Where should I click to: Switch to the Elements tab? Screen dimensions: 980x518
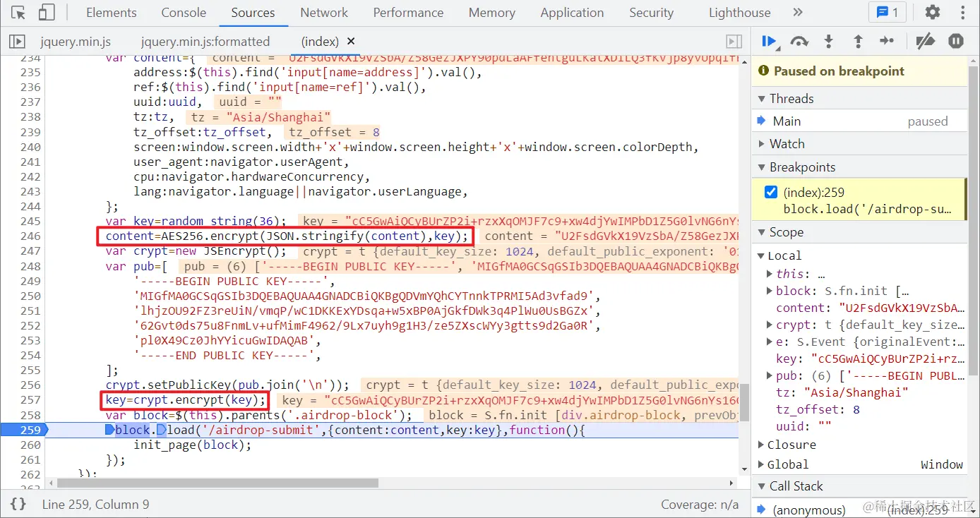pyautogui.click(x=112, y=13)
